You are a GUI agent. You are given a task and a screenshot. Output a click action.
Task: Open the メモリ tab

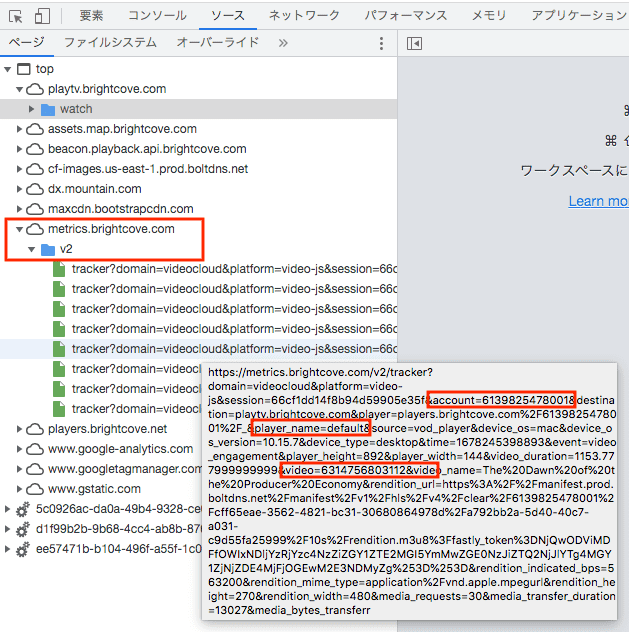click(x=489, y=16)
